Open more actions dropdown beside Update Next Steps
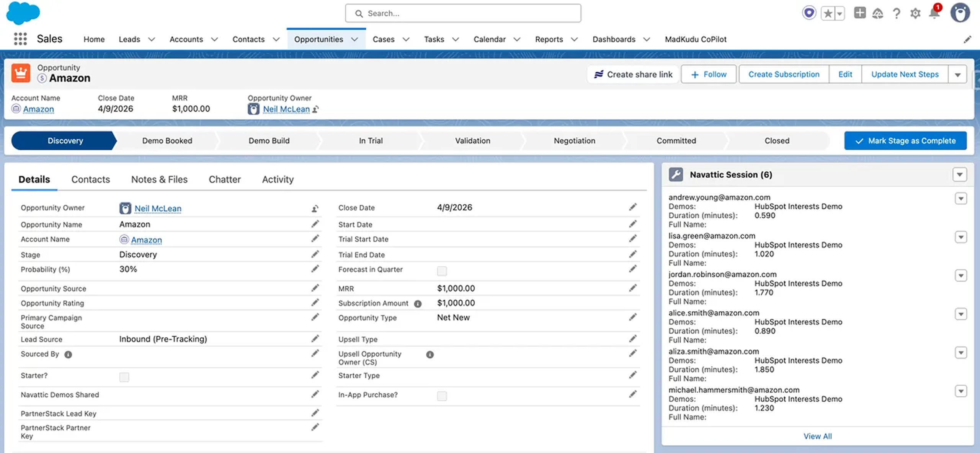Screen dimensions: 980x453 click(x=957, y=75)
